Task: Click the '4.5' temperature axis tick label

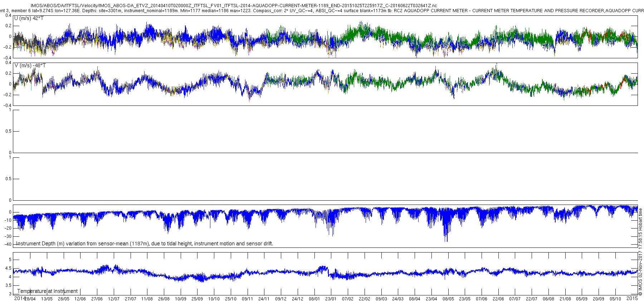Action: point(8,268)
